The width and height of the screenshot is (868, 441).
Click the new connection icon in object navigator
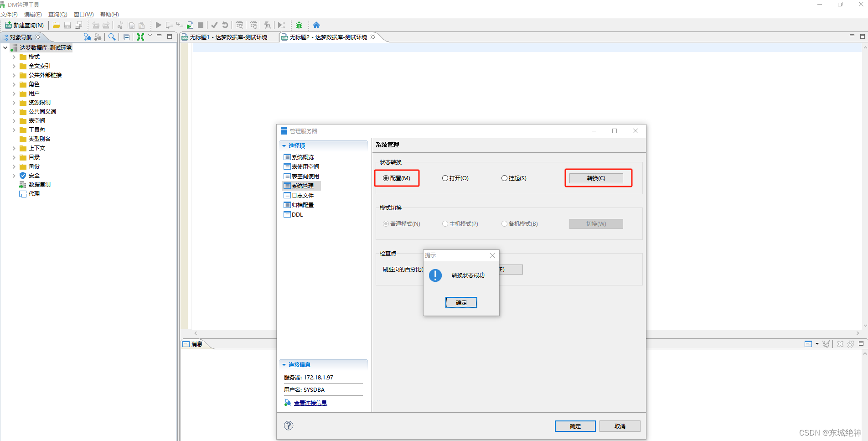(88, 37)
